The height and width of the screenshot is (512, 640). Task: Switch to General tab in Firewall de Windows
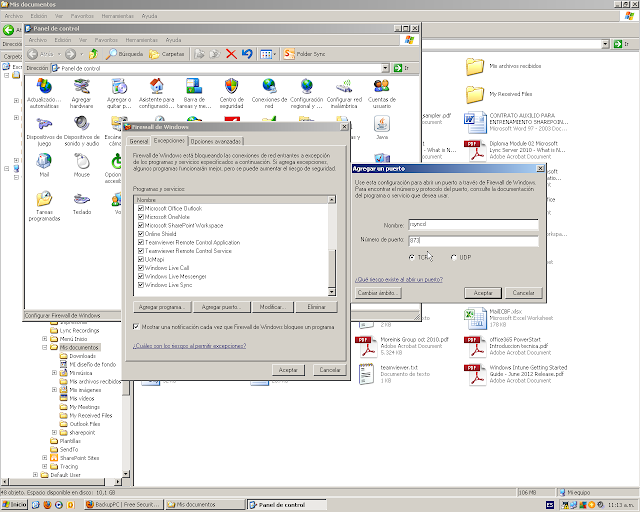(x=138, y=141)
